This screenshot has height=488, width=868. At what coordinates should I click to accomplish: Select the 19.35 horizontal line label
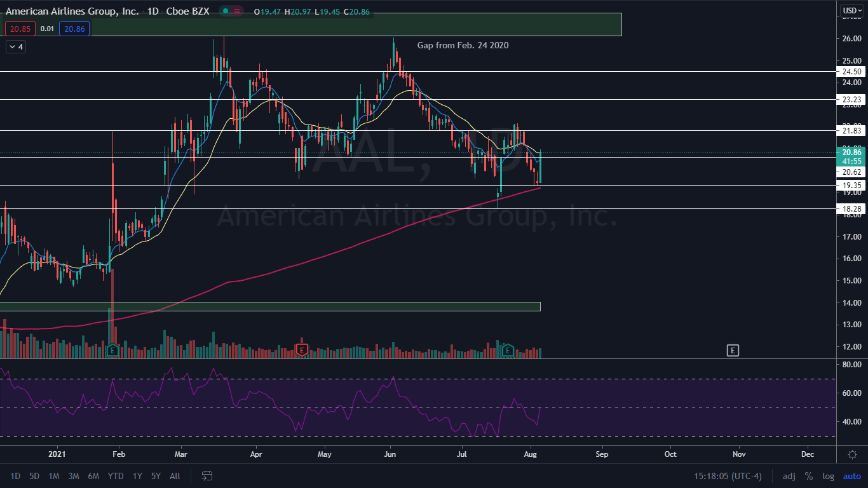(851, 185)
